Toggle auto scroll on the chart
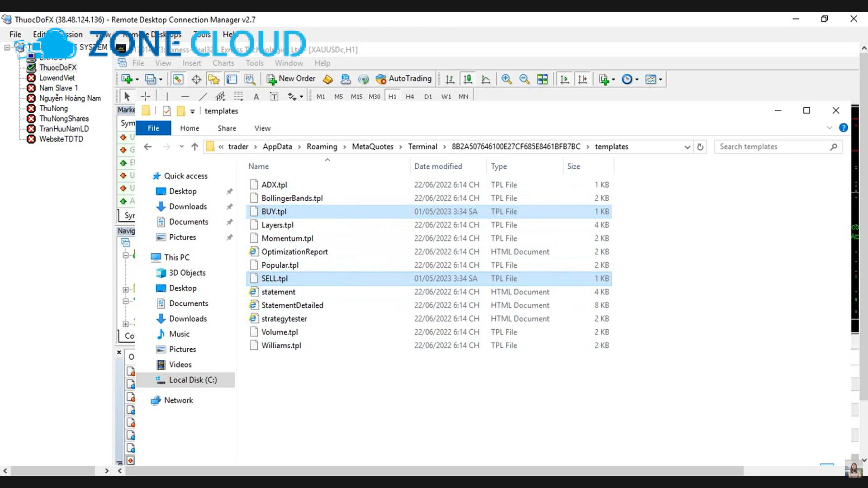The image size is (868, 488). (564, 79)
